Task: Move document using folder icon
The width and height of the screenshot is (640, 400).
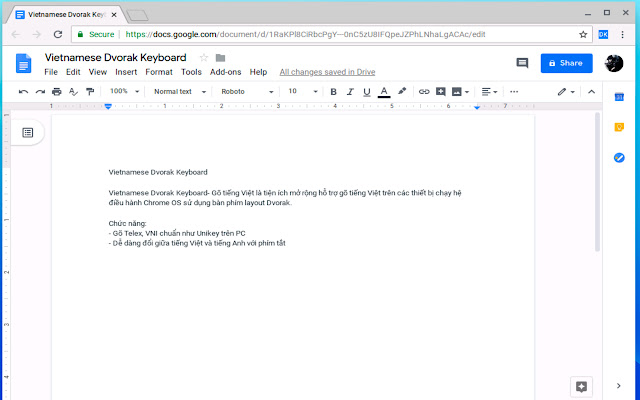Action: click(x=220, y=58)
